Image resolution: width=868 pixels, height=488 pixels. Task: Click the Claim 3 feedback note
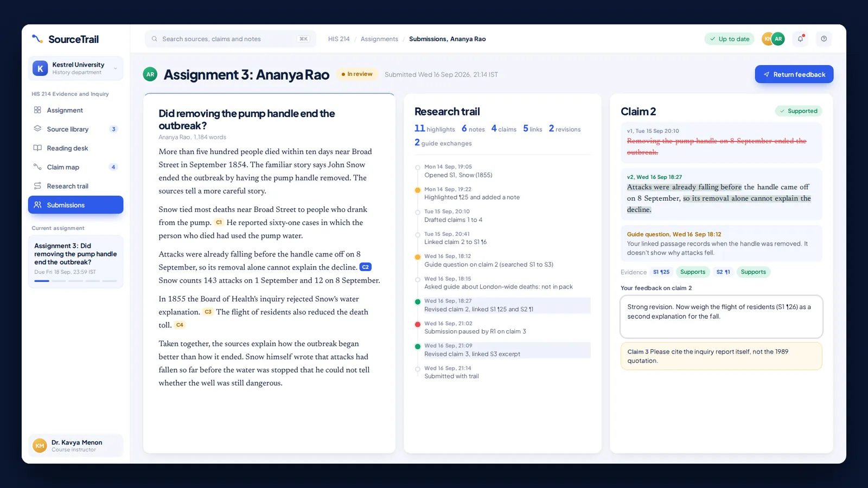[x=721, y=356]
